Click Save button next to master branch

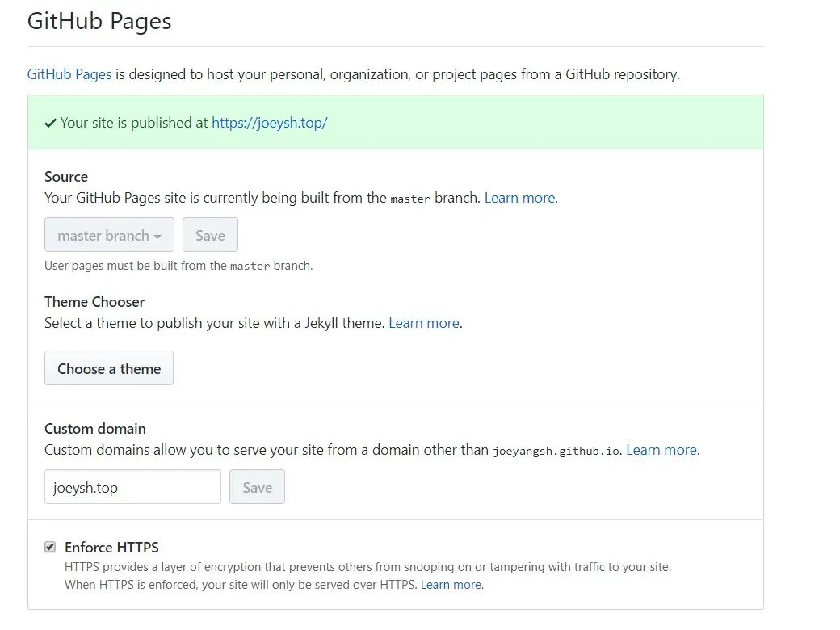pos(210,235)
